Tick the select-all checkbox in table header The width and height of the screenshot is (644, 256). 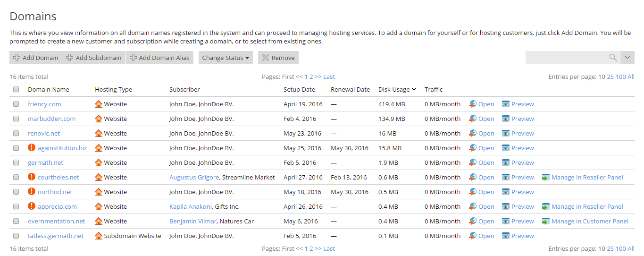(16, 90)
